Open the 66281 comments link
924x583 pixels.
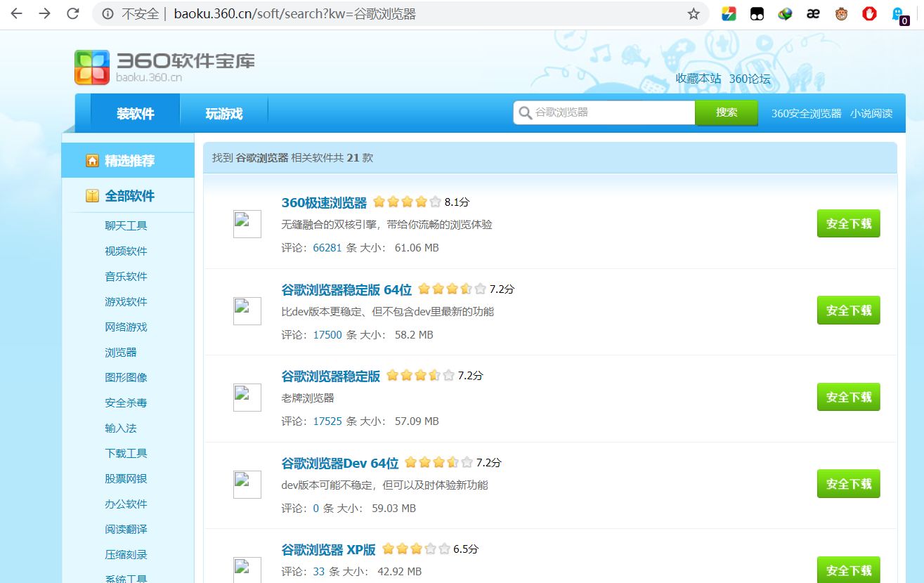point(327,248)
